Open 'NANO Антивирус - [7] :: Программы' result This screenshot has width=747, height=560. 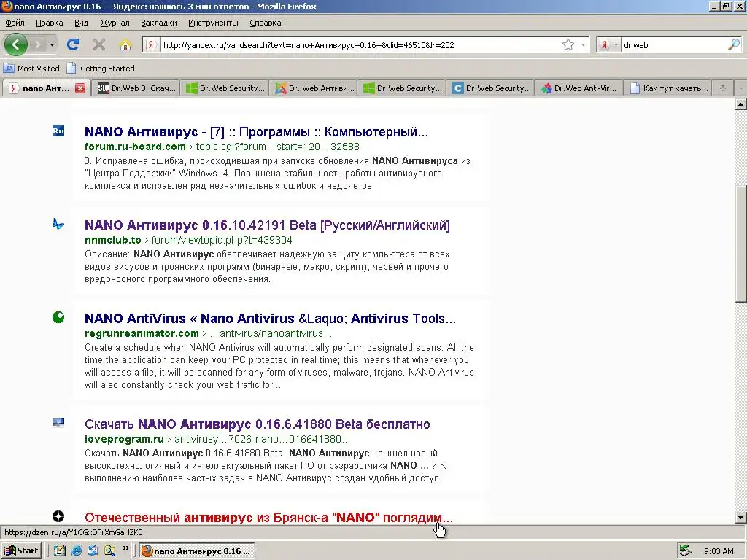[256, 132]
